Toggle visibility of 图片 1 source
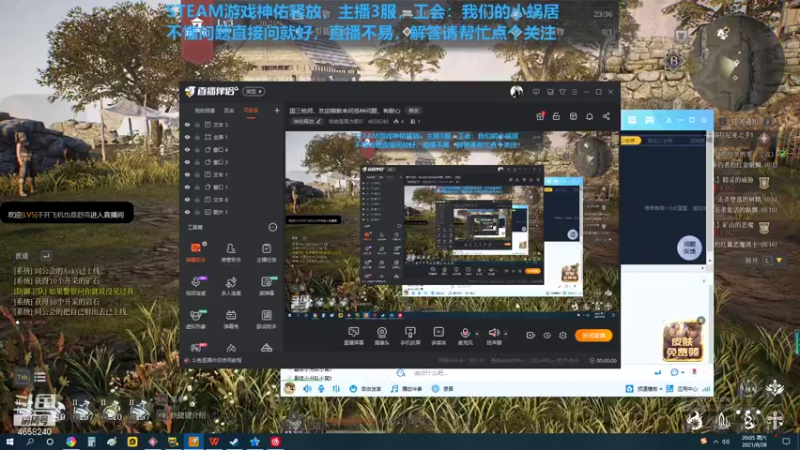800x450 pixels. [187, 212]
